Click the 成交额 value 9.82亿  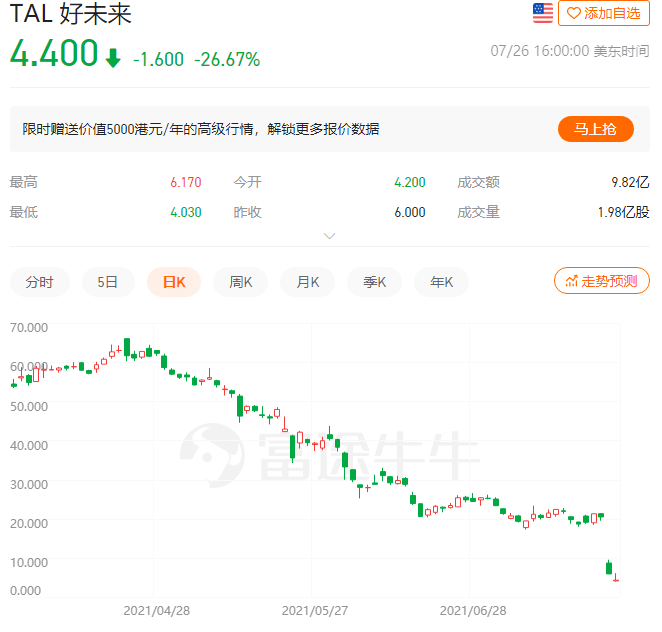[x=630, y=182]
